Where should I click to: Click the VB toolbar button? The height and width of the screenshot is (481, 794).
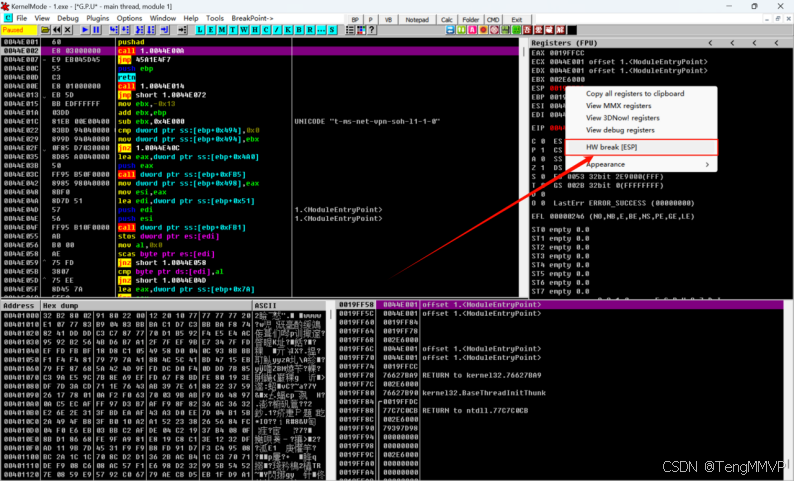point(388,20)
